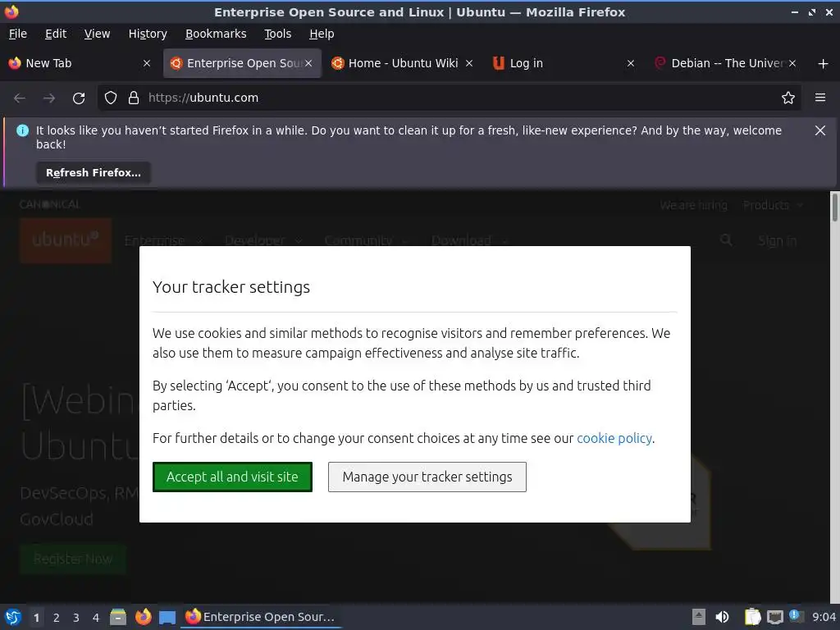Image resolution: width=840 pixels, height=630 pixels.
Task: Reload the current page
Action: 79,98
